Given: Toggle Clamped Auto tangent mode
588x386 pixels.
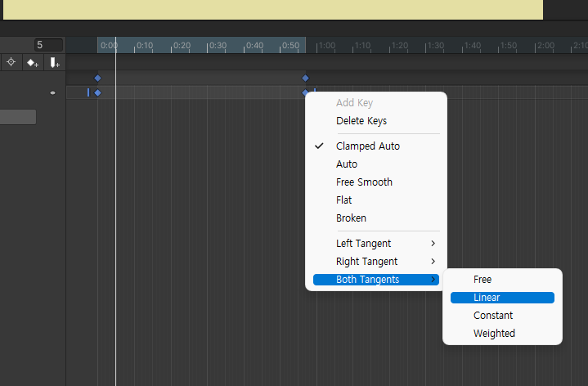Looking at the screenshot, I should [367, 146].
